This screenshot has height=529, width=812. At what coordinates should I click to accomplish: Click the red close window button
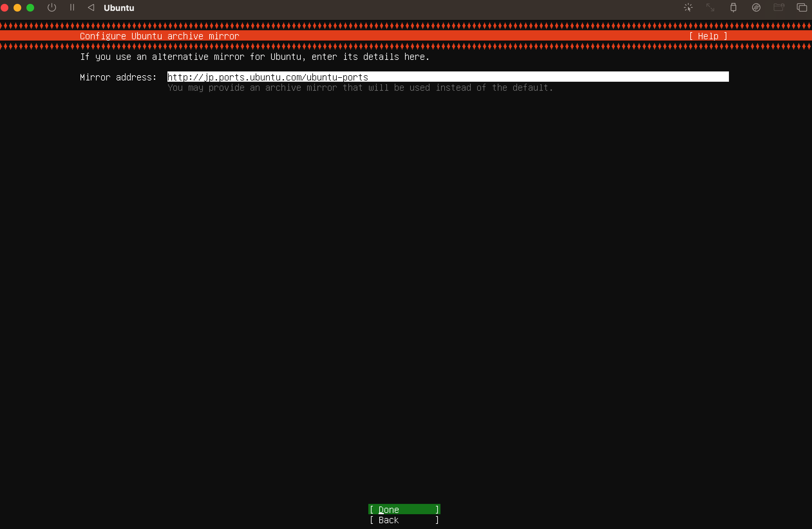tap(5, 7)
